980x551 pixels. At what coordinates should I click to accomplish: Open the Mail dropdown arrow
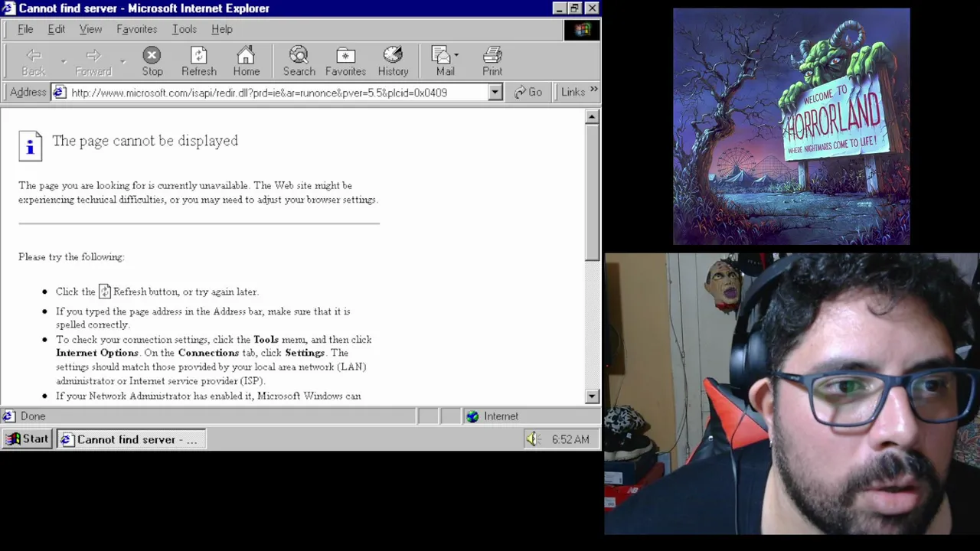click(457, 55)
